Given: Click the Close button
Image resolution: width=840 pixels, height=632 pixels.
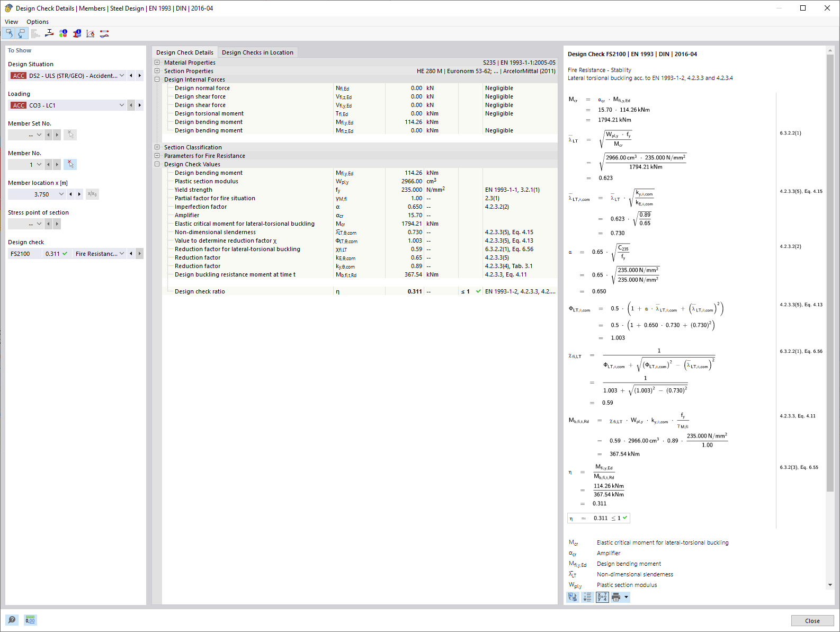Looking at the screenshot, I should [x=812, y=621].
